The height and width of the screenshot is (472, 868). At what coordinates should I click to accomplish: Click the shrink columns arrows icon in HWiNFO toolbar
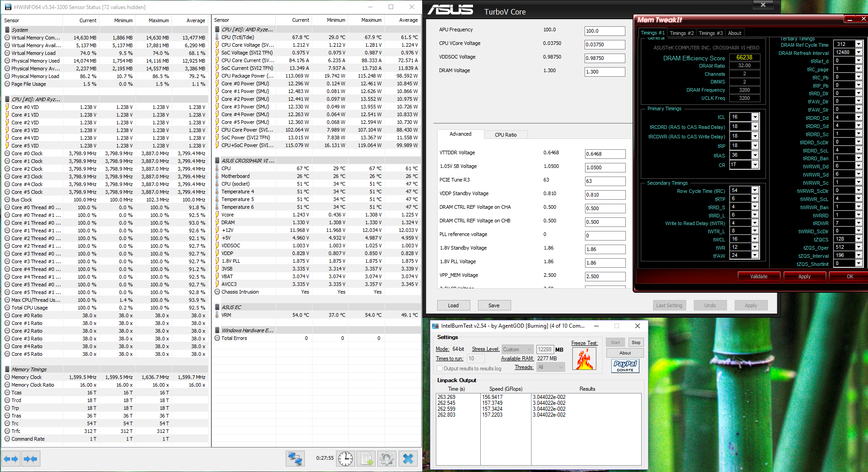[30, 459]
